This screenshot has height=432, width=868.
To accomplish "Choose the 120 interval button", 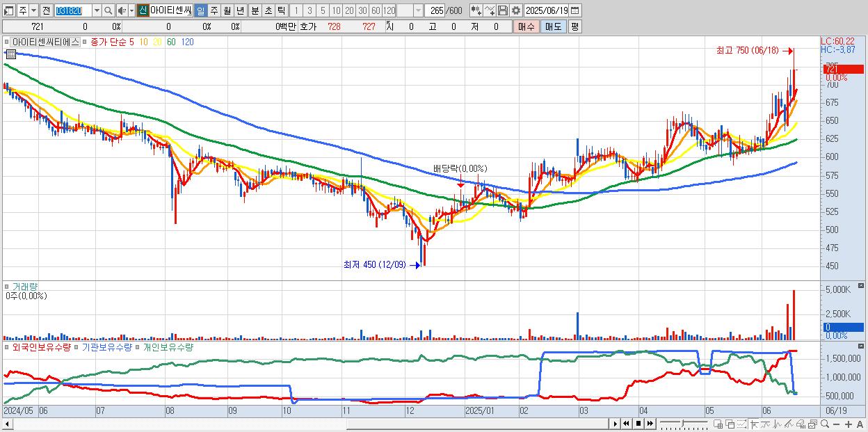I will click(x=389, y=10).
